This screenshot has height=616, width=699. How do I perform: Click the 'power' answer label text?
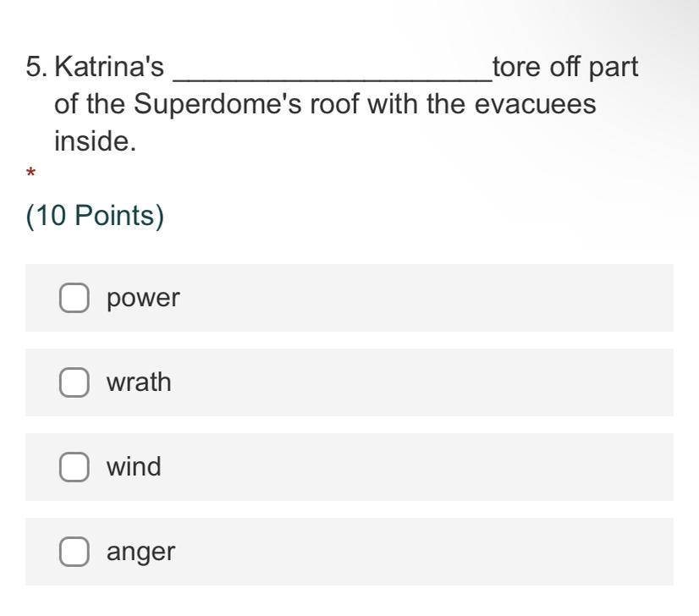tap(143, 298)
